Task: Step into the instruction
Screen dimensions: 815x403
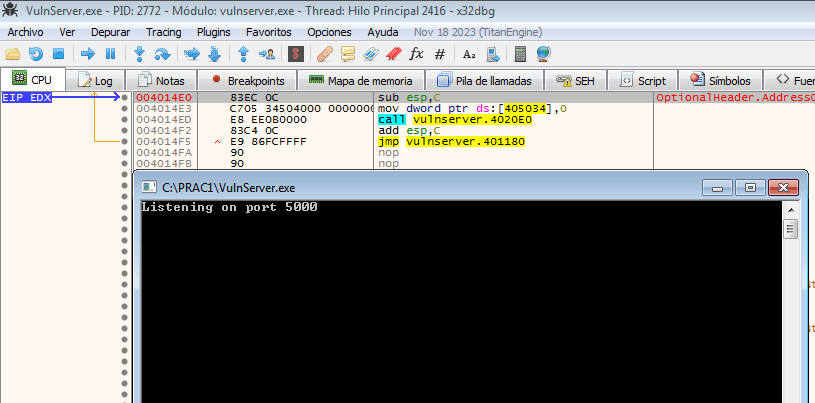Action: 139,54
